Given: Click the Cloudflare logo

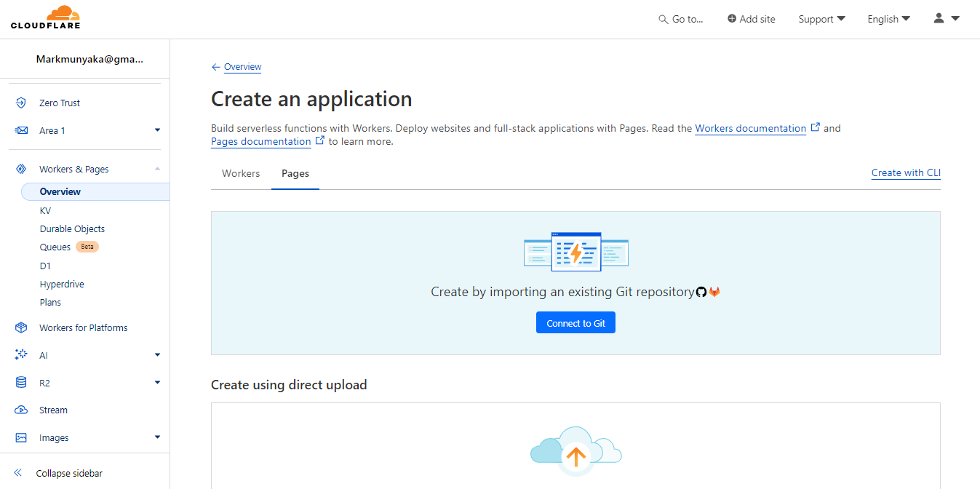Looking at the screenshot, I should click(44, 17).
